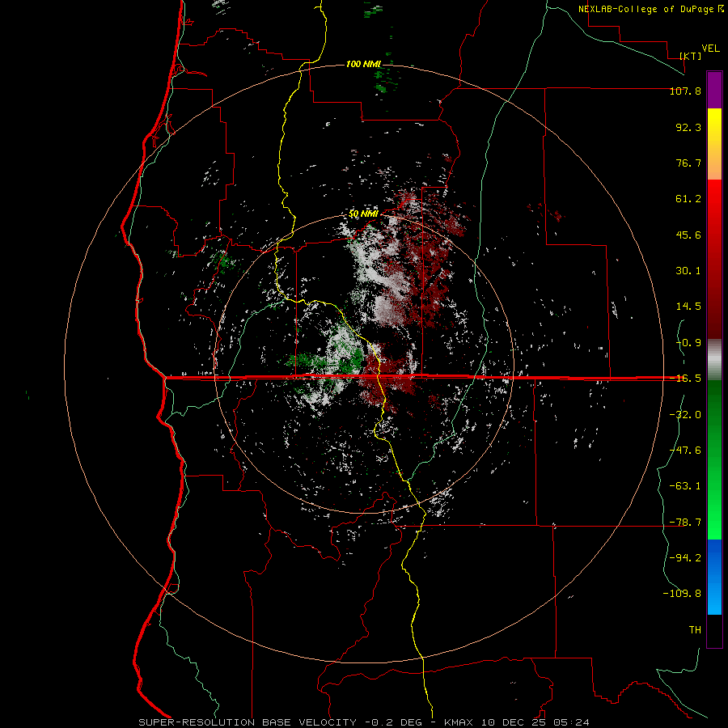Click the 50 NMI range ring label
The width and height of the screenshot is (728, 728).
(363, 214)
